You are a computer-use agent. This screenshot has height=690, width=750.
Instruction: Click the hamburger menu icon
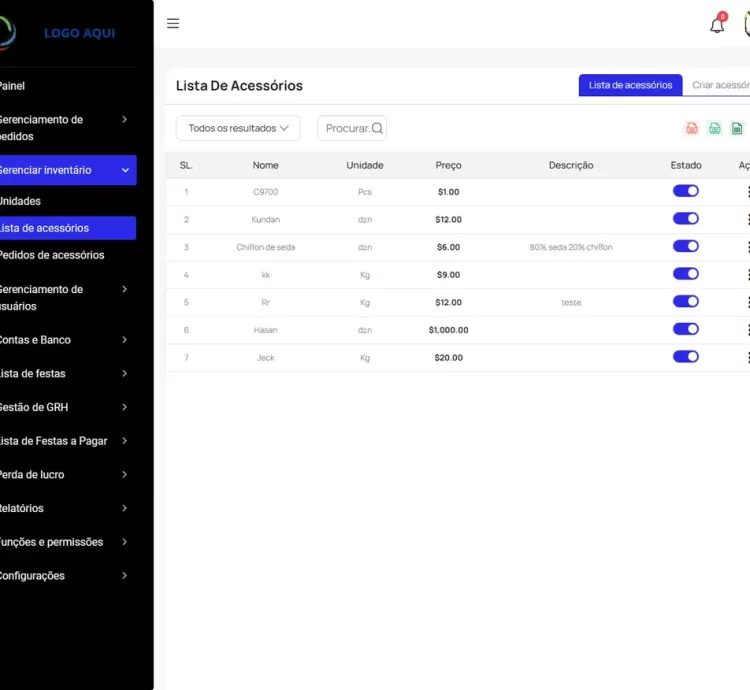point(173,24)
